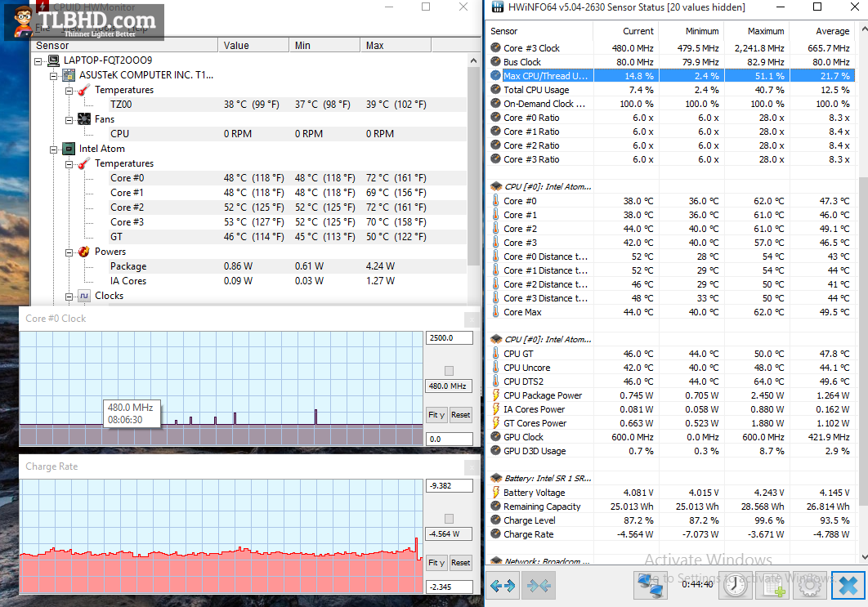868x607 pixels.
Task: Collapse the ASUSTeK COMPUTER INC. node
Action: 53,76
